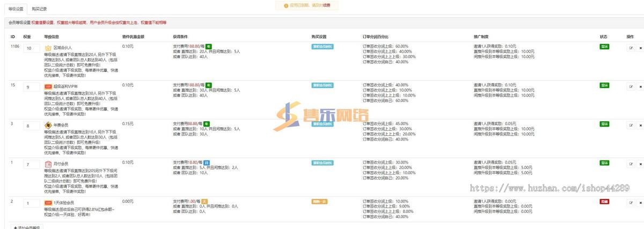Image resolution: width=644 pixels, height=229 pixels.
Task: Click the 状态 column header
Action: click(604, 36)
